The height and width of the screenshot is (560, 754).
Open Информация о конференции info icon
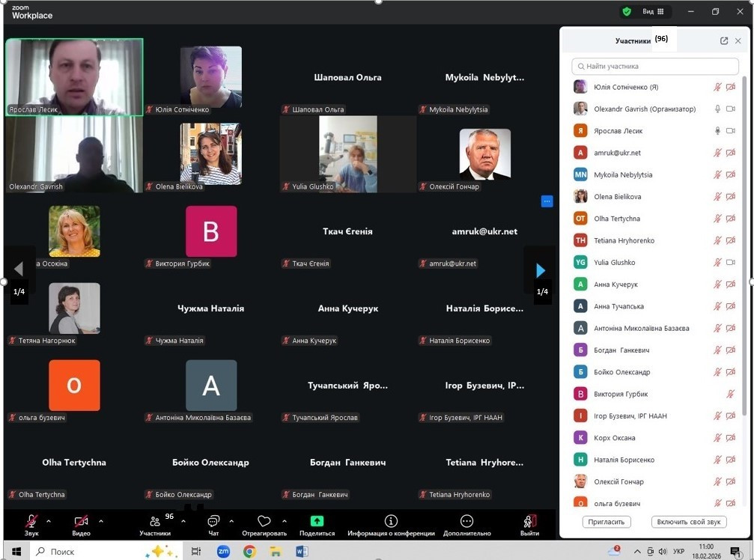391,521
